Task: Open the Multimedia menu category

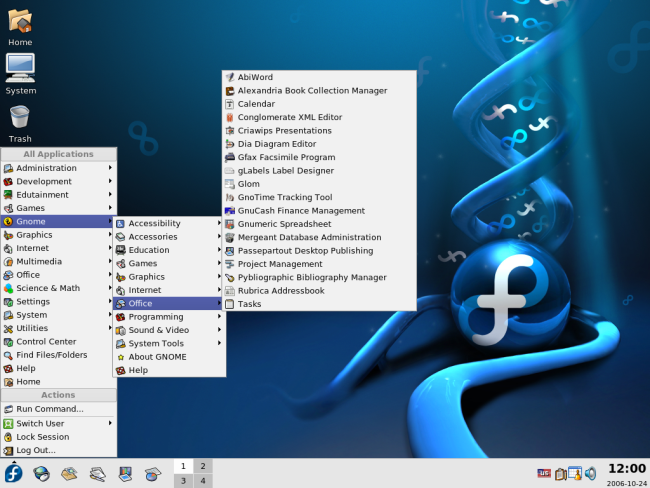Action: point(58,262)
